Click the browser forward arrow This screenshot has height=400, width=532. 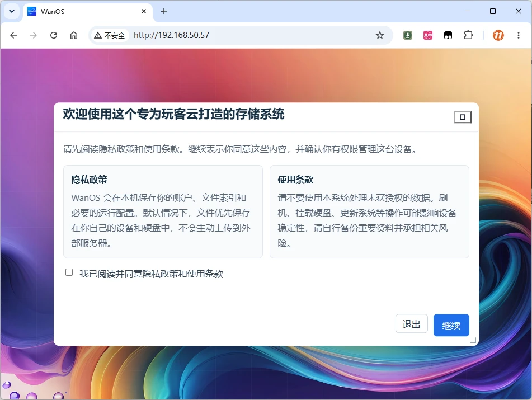[33, 35]
